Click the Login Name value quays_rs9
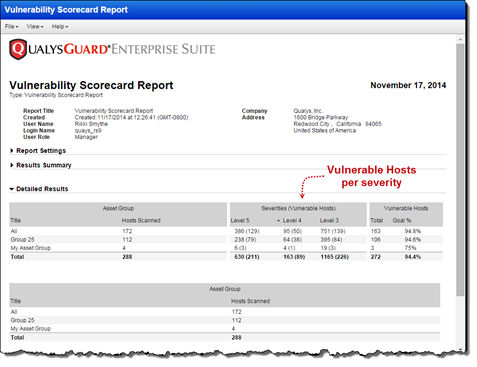Image resolution: width=477 pixels, height=367 pixels. [88, 130]
